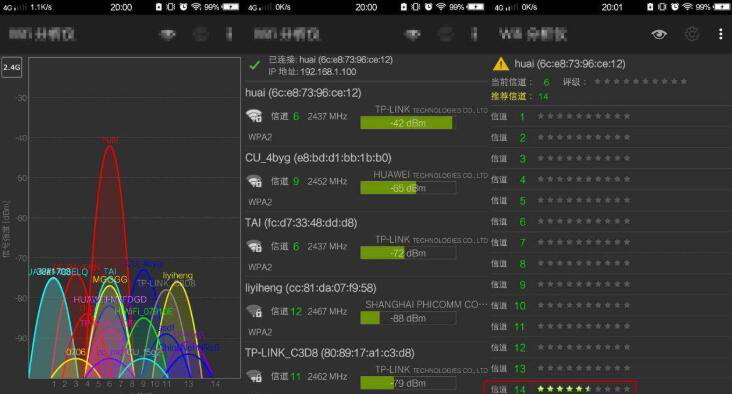
Task: Tap the yellow warning triangle beside huai
Action: click(x=500, y=64)
